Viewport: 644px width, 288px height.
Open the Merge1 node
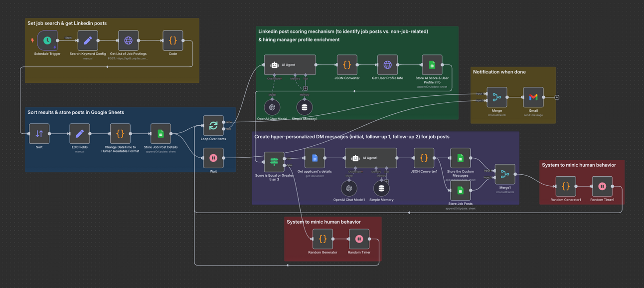coord(505,174)
